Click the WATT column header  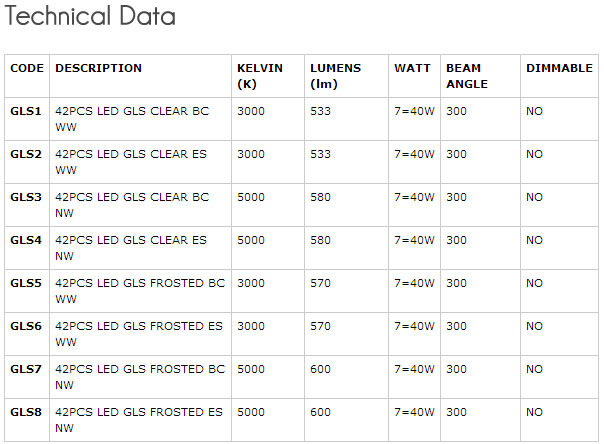(412, 68)
